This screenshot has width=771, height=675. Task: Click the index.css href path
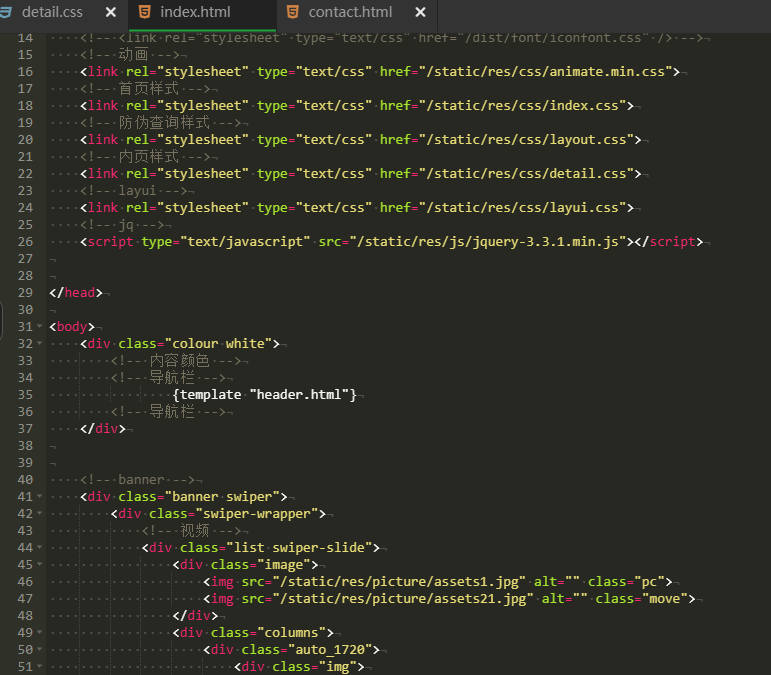coord(522,106)
